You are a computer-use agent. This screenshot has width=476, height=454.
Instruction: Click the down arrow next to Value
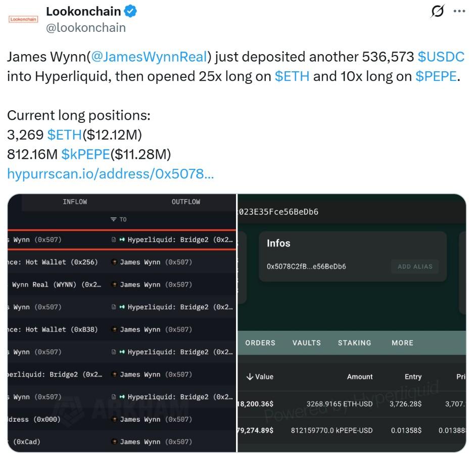tap(250, 377)
